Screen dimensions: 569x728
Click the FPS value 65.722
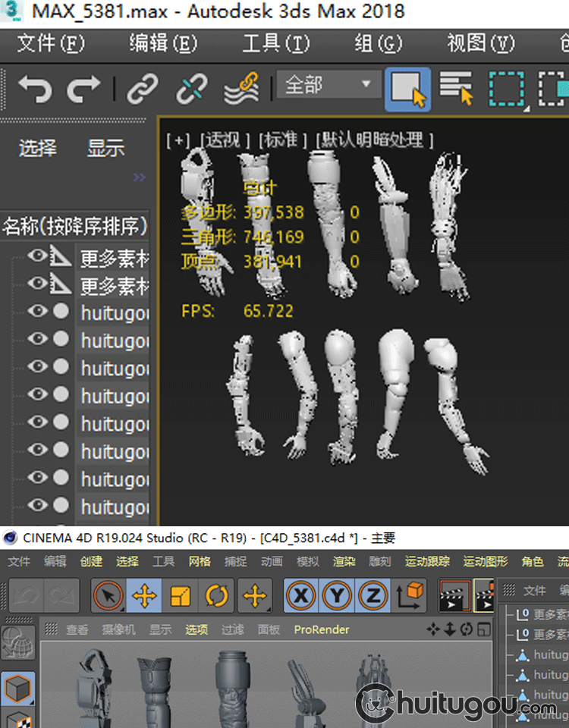click(269, 311)
